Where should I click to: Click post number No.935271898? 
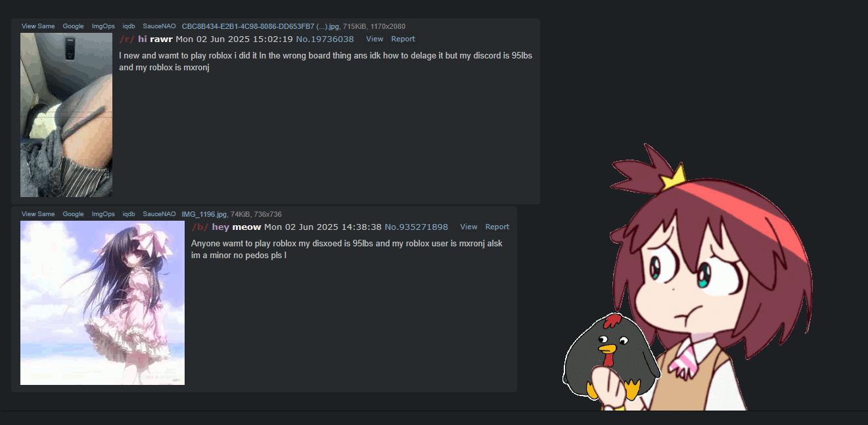pyautogui.click(x=416, y=227)
